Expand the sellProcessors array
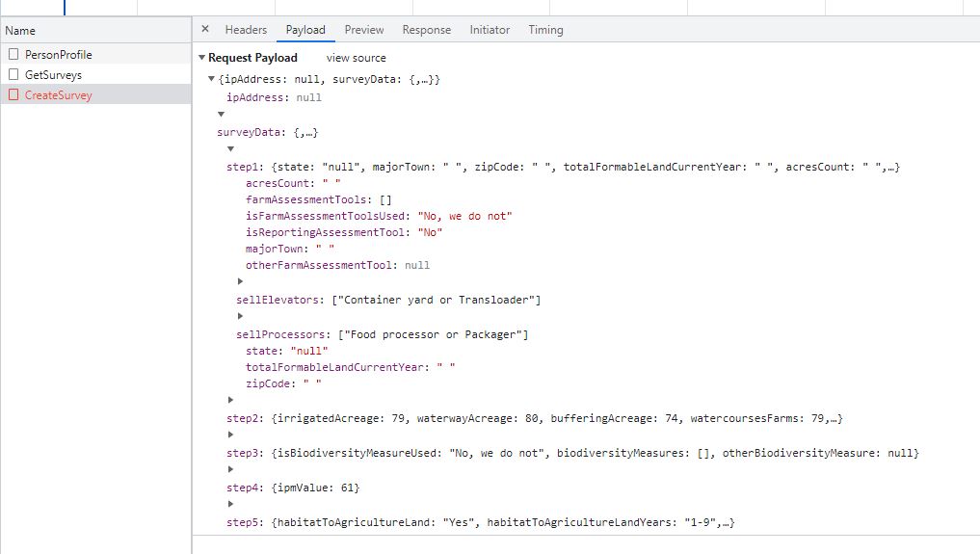Screen dimensions: 980x554 [240, 316]
